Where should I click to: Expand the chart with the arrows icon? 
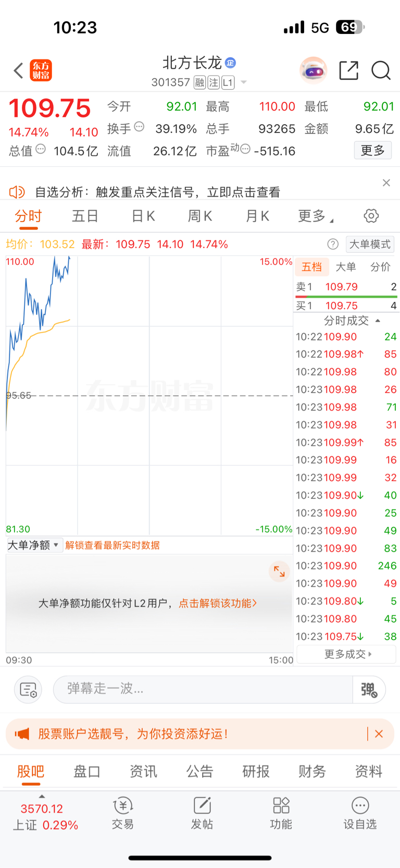pyautogui.click(x=279, y=571)
